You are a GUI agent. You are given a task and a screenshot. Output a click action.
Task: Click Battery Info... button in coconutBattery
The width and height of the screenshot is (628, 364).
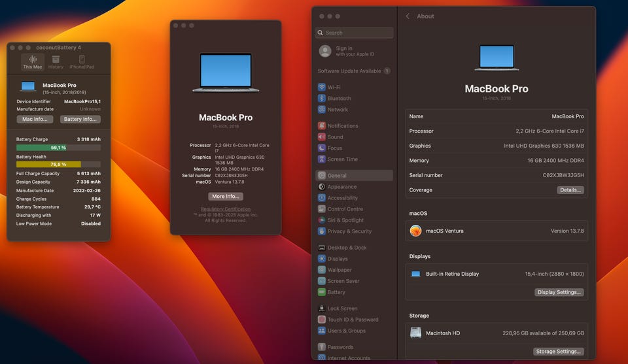click(x=80, y=119)
